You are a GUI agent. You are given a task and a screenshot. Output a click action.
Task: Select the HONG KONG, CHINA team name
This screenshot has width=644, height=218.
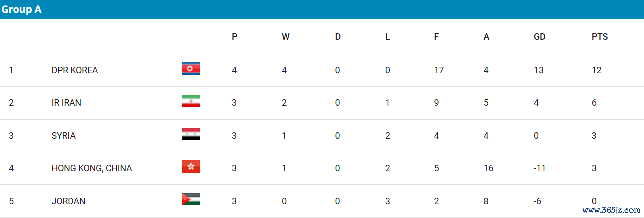[x=92, y=168]
